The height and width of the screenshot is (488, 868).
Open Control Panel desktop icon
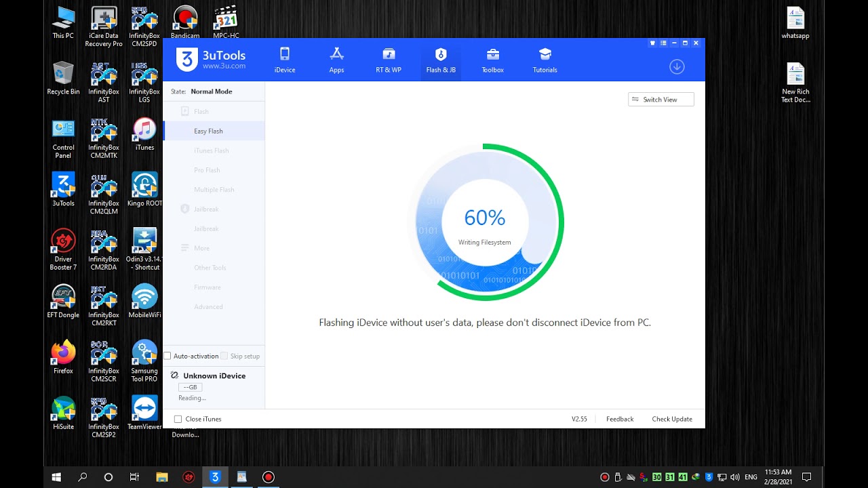[x=63, y=138]
